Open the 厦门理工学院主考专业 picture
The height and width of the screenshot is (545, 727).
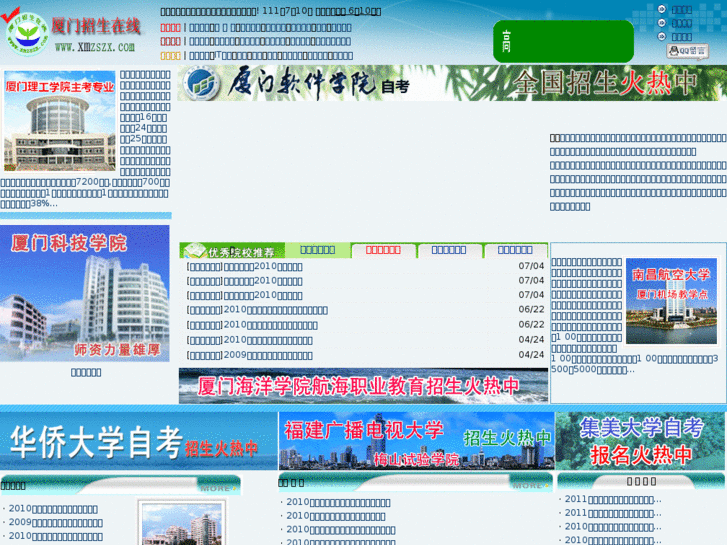click(59, 121)
